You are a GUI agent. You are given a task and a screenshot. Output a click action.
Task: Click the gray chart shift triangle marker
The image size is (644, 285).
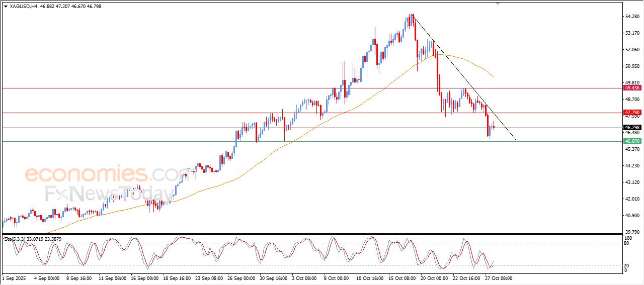498,4
